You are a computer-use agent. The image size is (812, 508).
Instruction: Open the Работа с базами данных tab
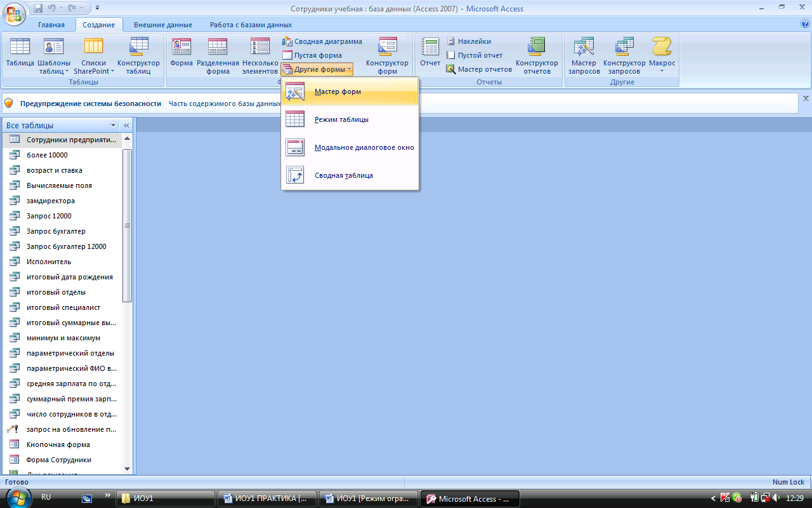click(x=251, y=25)
